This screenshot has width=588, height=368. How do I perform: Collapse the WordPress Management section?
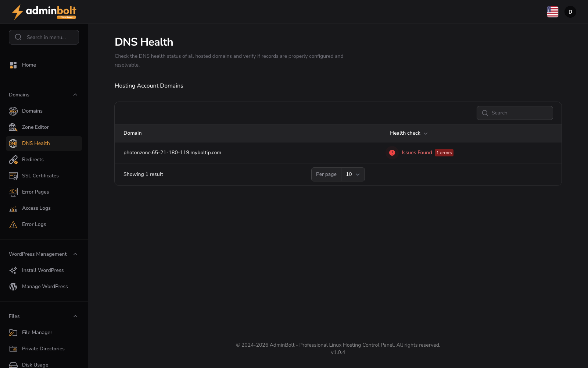[75, 254]
